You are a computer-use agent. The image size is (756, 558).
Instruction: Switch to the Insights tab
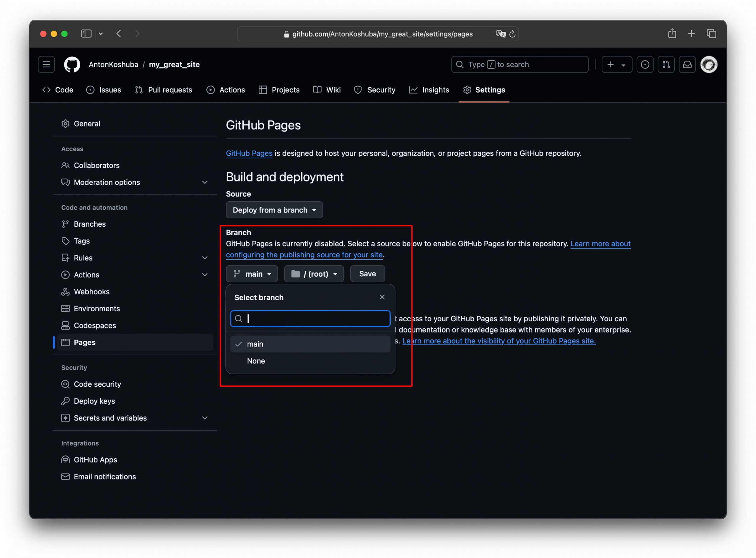tap(429, 90)
